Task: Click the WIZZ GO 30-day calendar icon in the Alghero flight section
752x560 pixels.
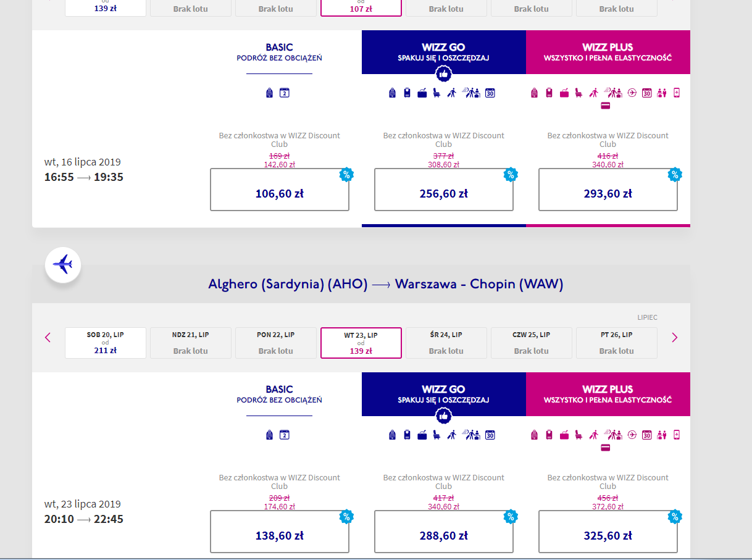Action: [x=490, y=435]
